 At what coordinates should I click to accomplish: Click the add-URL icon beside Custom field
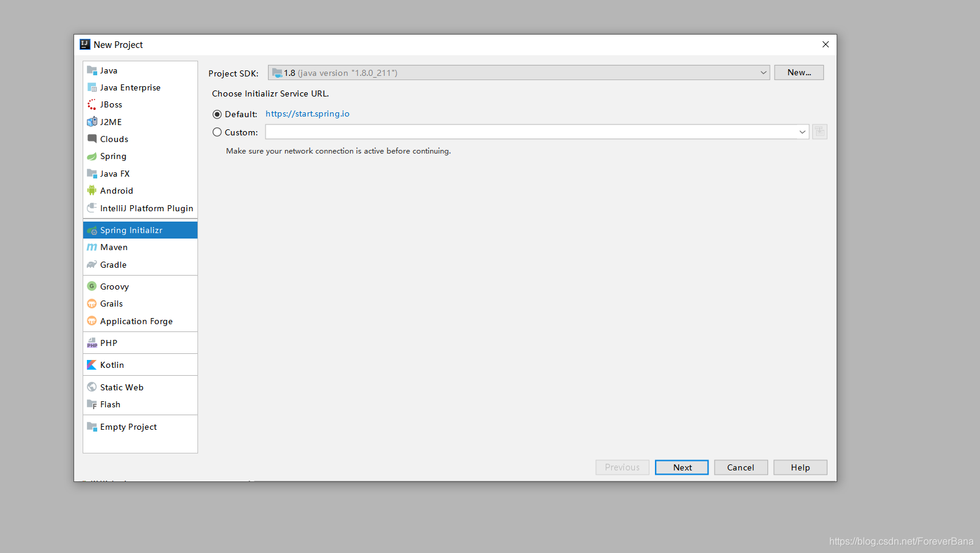coord(820,132)
